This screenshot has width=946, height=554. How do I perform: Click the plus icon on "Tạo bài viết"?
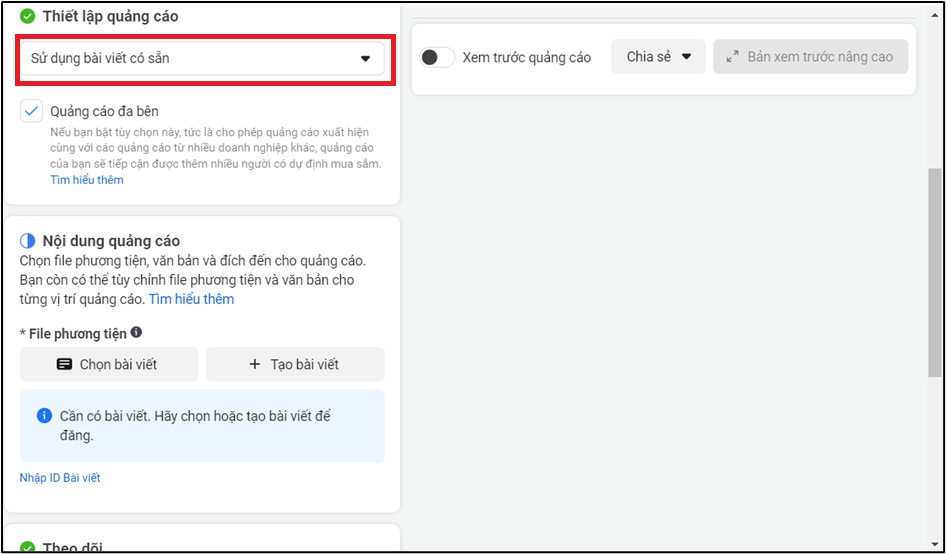pyautogui.click(x=255, y=364)
